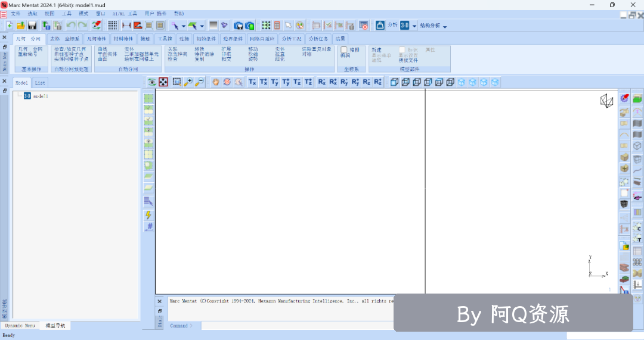Screen dimensions: 644x340
Task: Switch to the 边界条件 tab
Action: click(x=233, y=39)
